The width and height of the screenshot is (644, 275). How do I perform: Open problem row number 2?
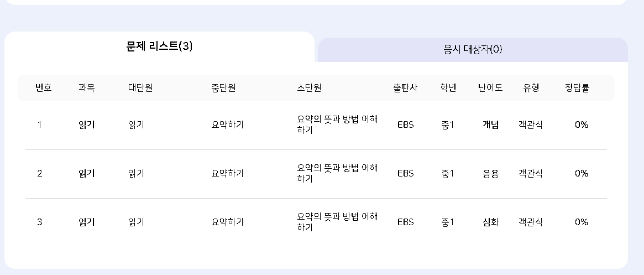[x=316, y=174]
